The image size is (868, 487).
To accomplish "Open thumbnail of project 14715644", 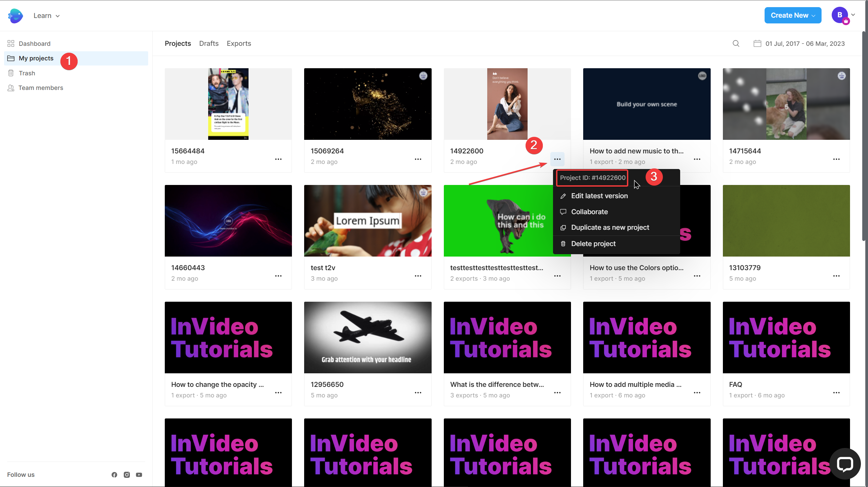I will coord(786,104).
